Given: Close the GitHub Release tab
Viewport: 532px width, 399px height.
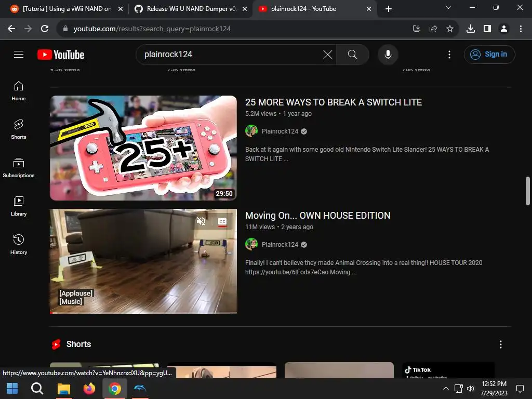Looking at the screenshot, I should point(244,9).
